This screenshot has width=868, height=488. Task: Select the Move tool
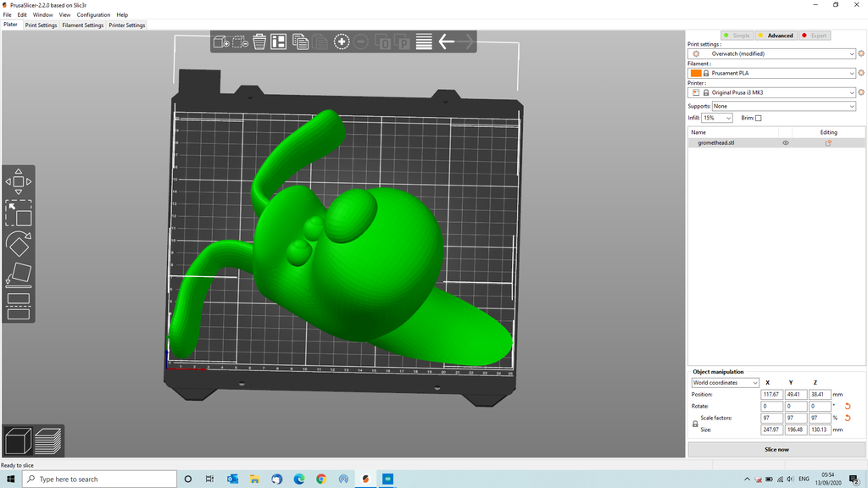point(19,181)
